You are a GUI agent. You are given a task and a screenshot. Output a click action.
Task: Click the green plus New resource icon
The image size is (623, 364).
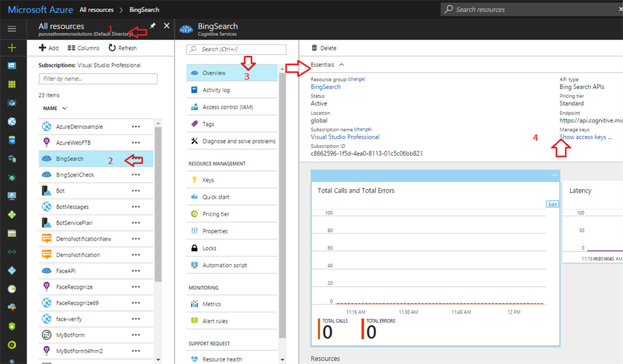click(x=12, y=47)
